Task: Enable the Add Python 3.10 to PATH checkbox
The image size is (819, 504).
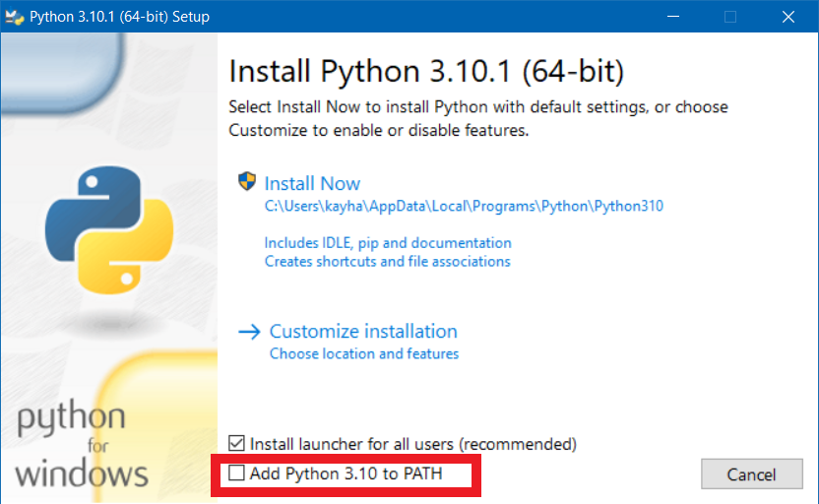Action: click(x=237, y=473)
